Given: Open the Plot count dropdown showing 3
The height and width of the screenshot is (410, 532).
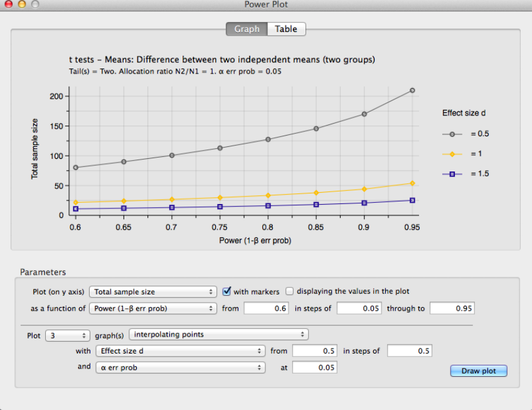Looking at the screenshot, I should pyautogui.click(x=68, y=336).
